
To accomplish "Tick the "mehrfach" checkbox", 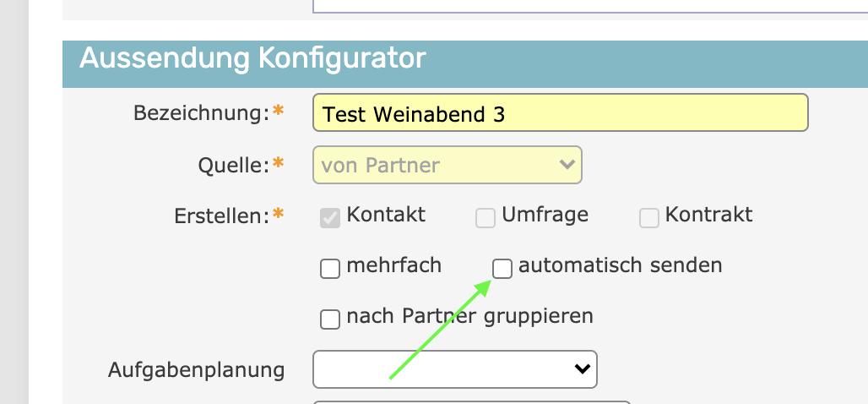I will (330, 269).
